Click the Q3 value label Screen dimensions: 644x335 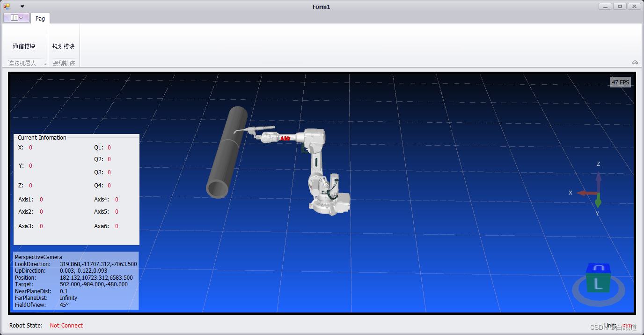coord(109,172)
